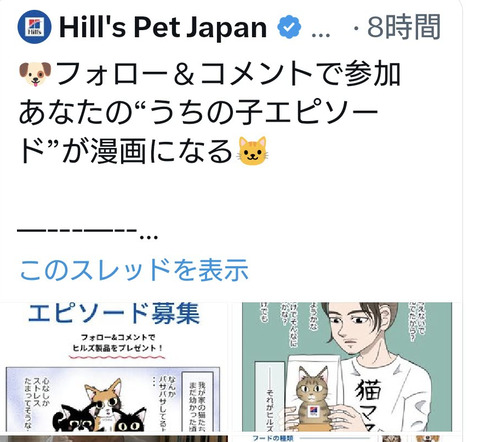This screenshot has height=442, width=480.
Task: Click the orange cat emoji after 漫画になる
Action: (x=253, y=151)
